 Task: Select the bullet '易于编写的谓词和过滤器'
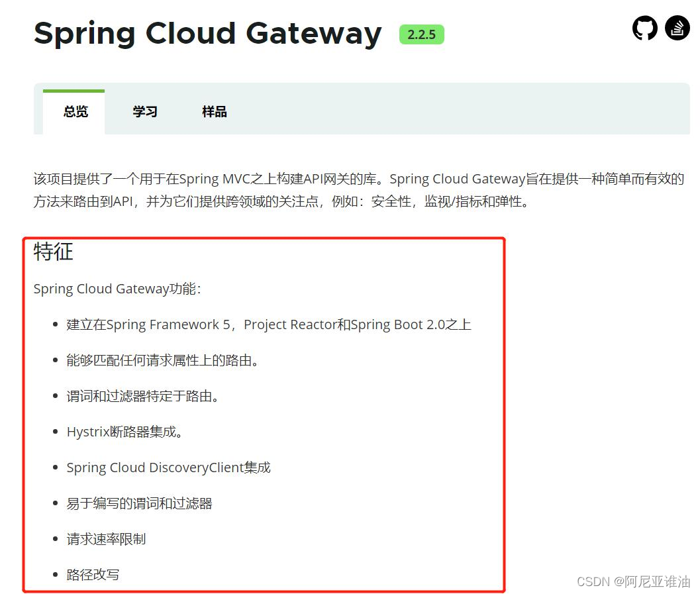[x=139, y=503]
